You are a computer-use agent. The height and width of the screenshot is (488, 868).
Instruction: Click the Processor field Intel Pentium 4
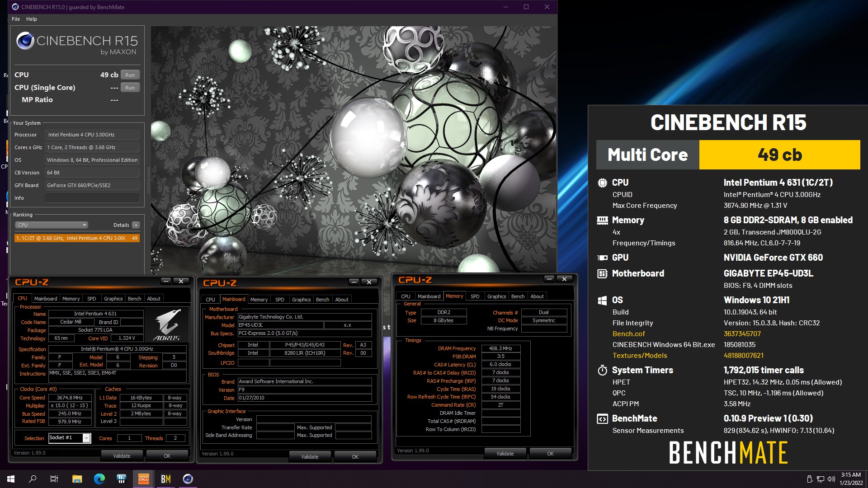click(x=92, y=135)
